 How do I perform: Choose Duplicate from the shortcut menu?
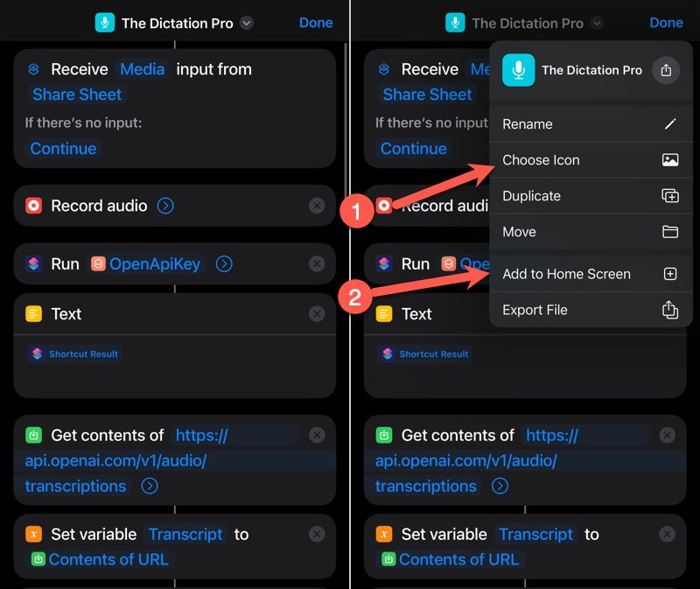[591, 196]
